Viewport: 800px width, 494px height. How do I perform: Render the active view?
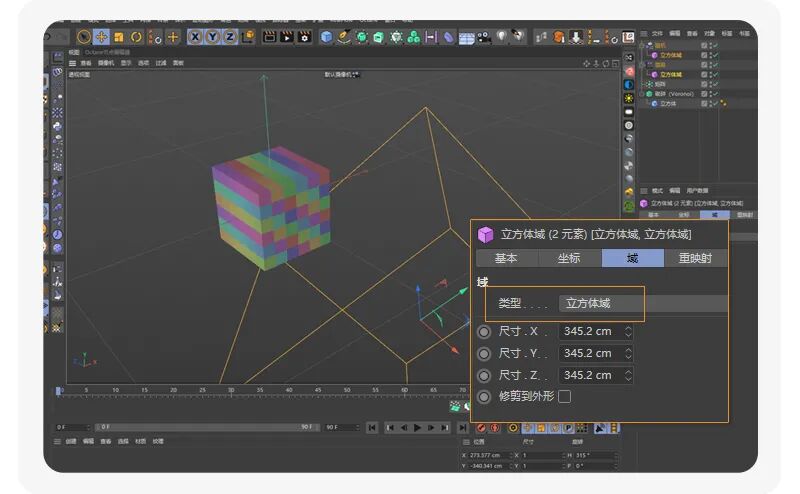[269, 37]
